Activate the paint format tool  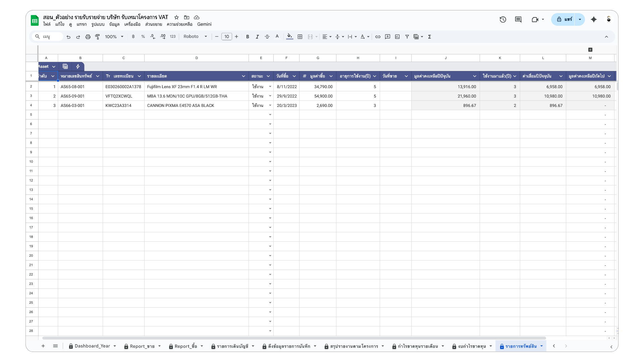click(98, 37)
